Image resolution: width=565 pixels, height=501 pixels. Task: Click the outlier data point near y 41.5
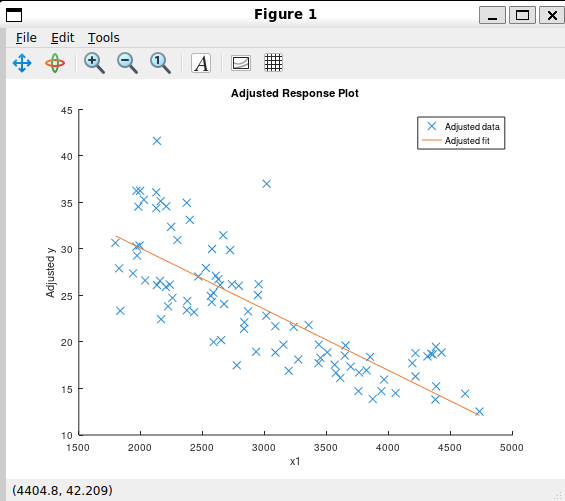(x=157, y=141)
